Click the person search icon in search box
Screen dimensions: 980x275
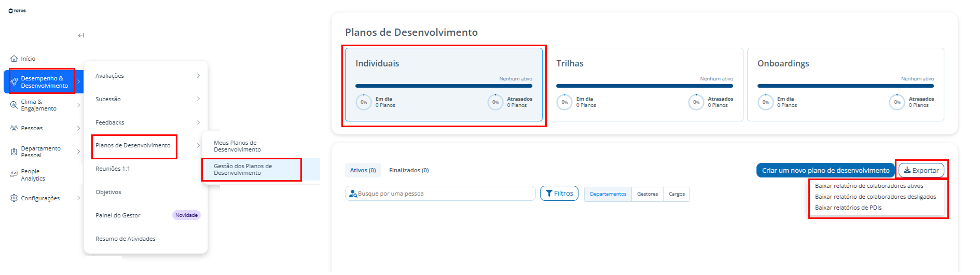353,194
